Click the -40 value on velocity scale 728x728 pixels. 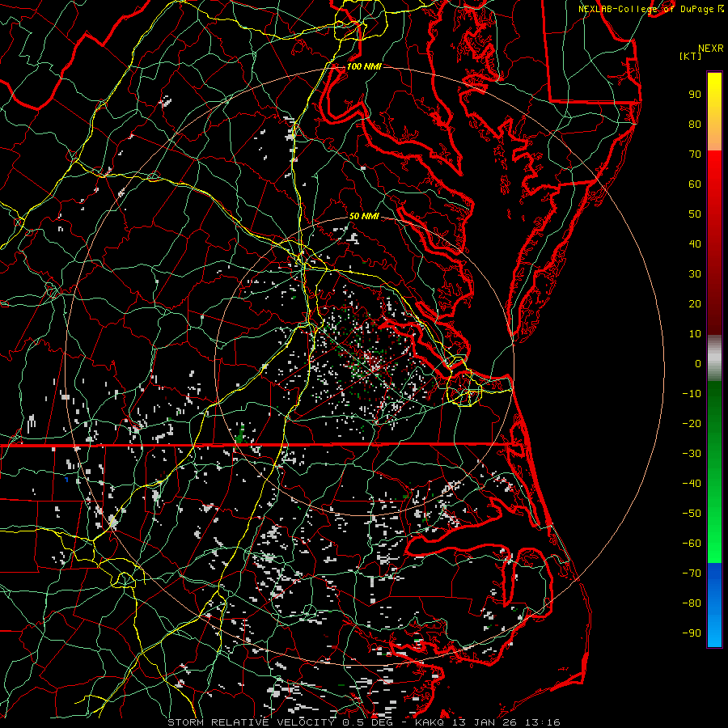(692, 484)
